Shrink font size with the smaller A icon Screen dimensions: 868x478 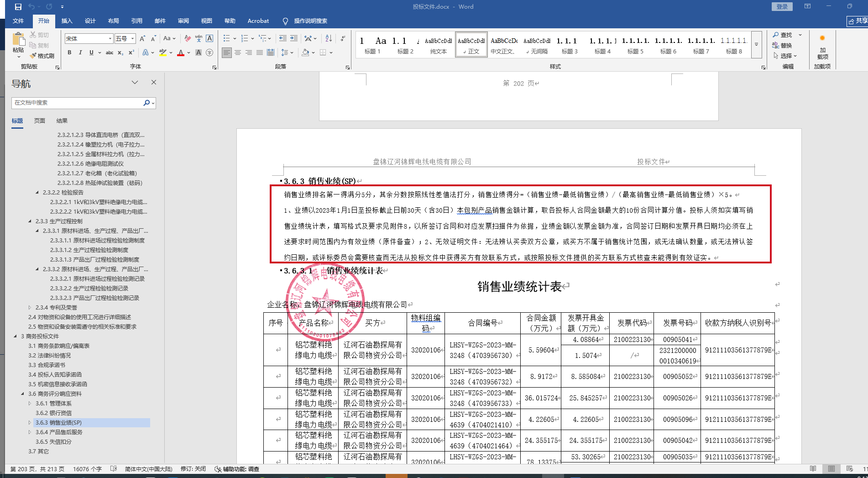coord(153,39)
